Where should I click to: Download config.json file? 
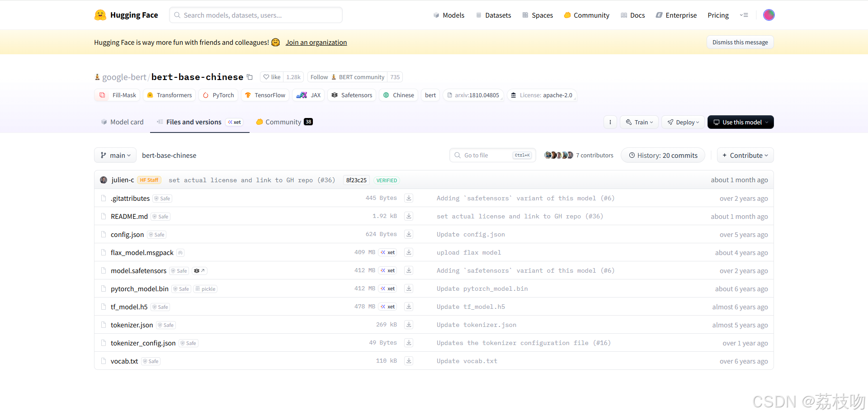pos(409,234)
